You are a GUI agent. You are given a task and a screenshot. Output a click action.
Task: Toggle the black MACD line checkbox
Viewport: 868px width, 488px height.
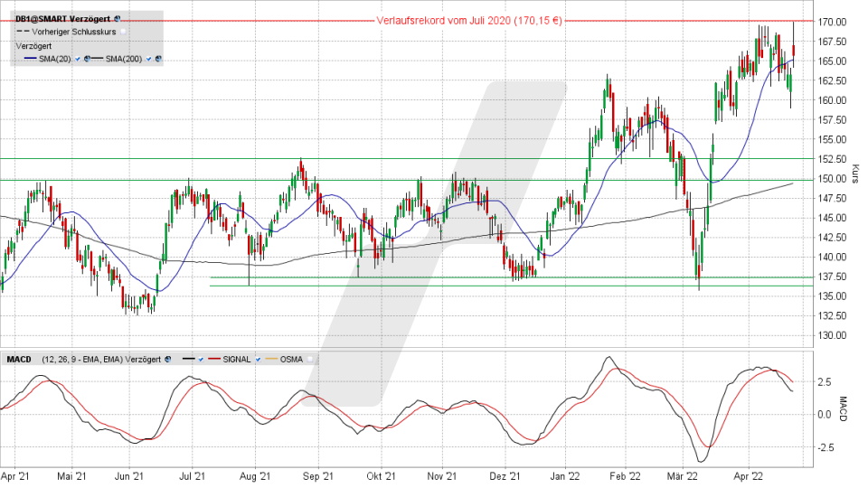point(201,359)
